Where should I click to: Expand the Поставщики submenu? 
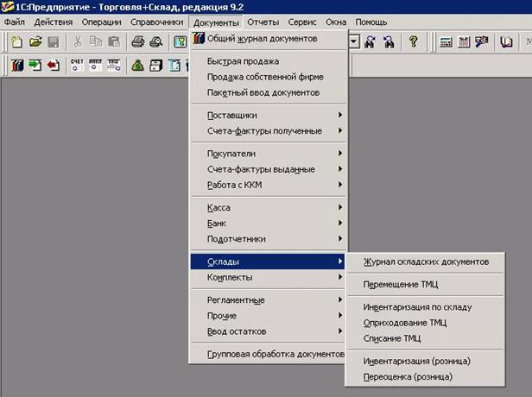[231, 115]
